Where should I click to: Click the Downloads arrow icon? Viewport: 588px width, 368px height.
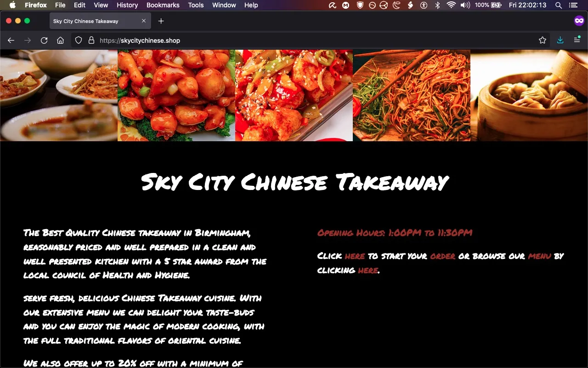click(x=560, y=40)
